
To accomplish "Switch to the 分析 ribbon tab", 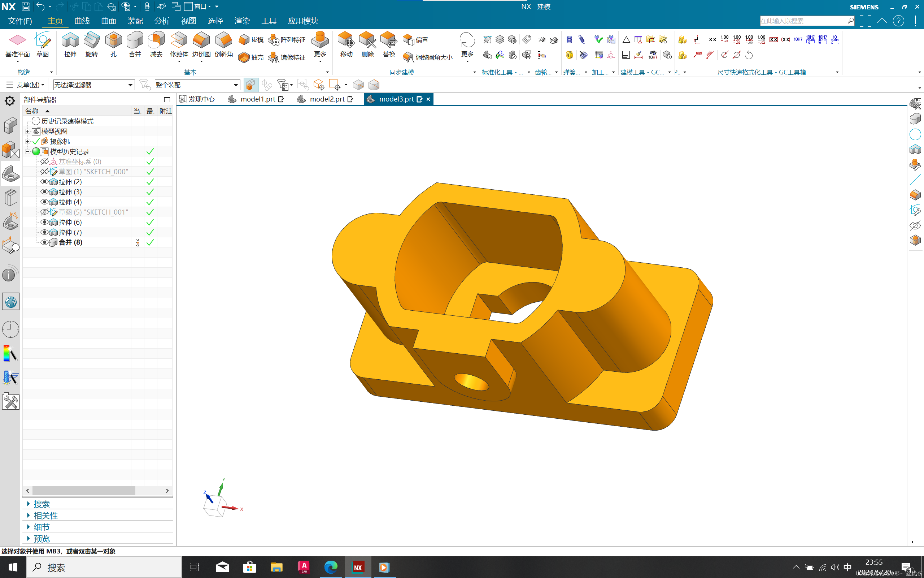I will (x=162, y=21).
